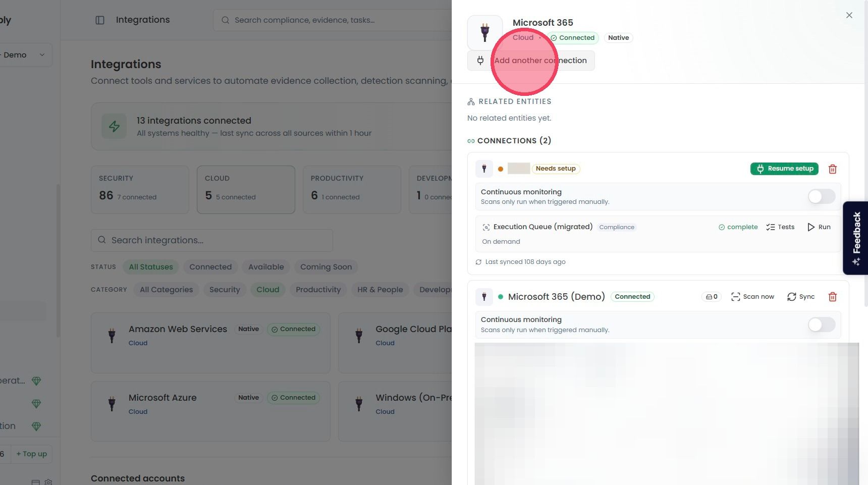Image resolution: width=868 pixels, height=485 pixels.
Task: Click the Microsoft 365 plug logo in panel header
Action: click(485, 32)
